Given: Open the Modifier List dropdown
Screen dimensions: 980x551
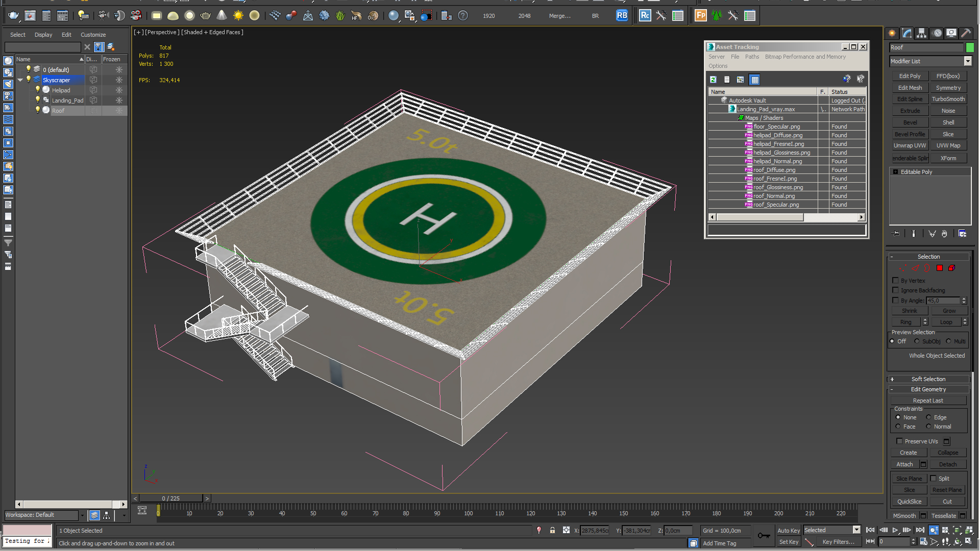Looking at the screenshot, I should [x=967, y=61].
